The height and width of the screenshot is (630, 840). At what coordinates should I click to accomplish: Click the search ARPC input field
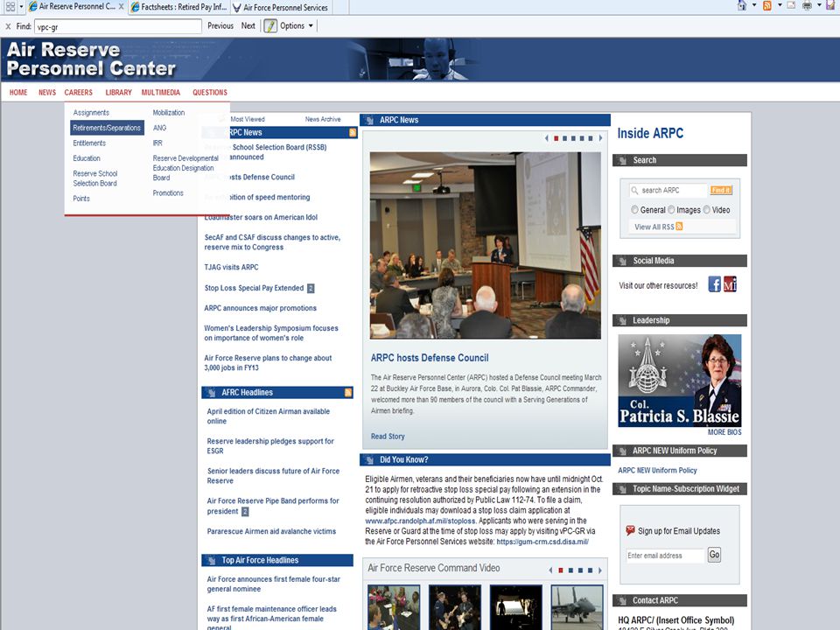point(668,190)
